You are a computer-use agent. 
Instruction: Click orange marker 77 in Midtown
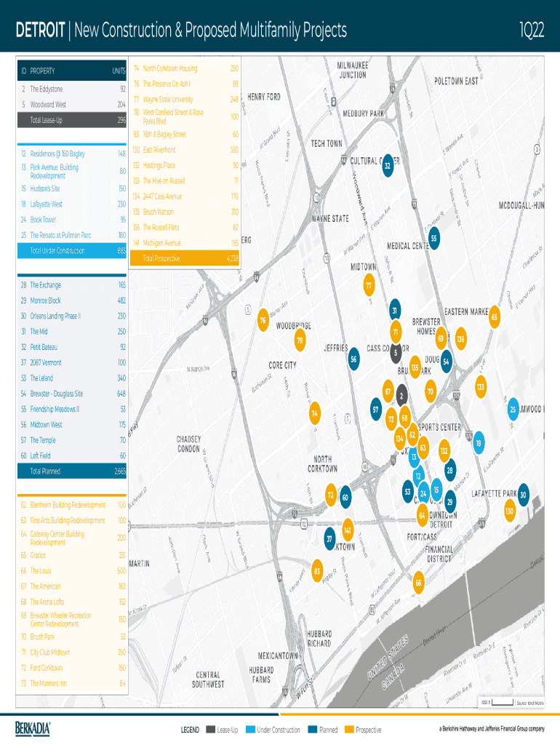point(369,286)
